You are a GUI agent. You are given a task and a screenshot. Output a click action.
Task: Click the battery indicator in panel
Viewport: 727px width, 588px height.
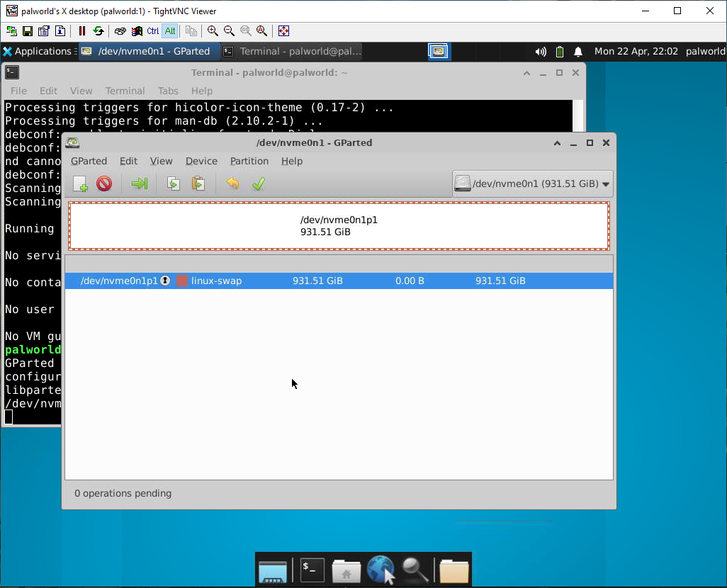click(560, 52)
